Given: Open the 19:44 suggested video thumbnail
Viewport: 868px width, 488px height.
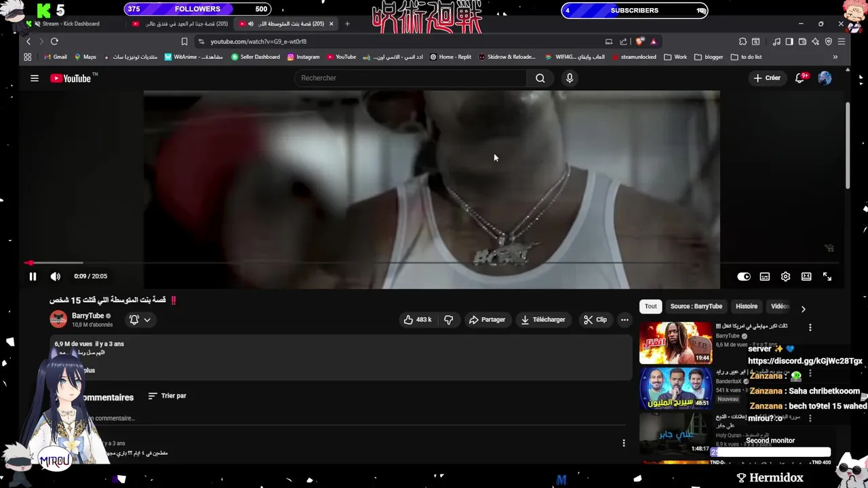Looking at the screenshot, I should click(676, 343).
